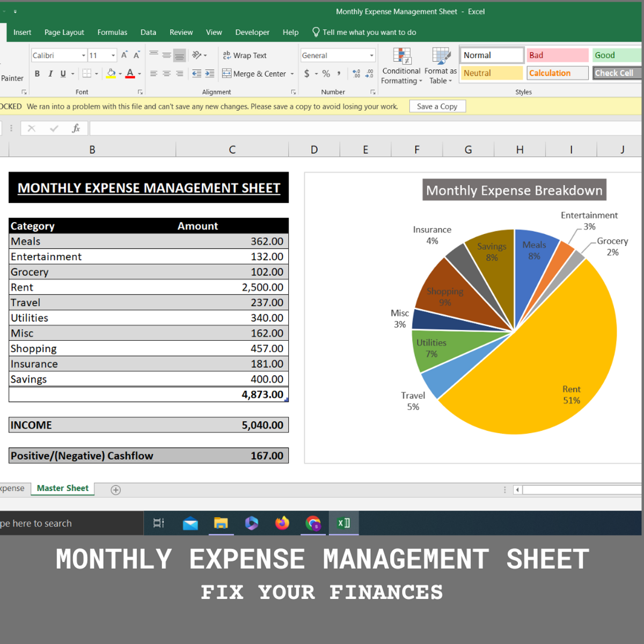Click the Increase Font Size icon
The image size is (644, 644).
(x=124, y=55)
